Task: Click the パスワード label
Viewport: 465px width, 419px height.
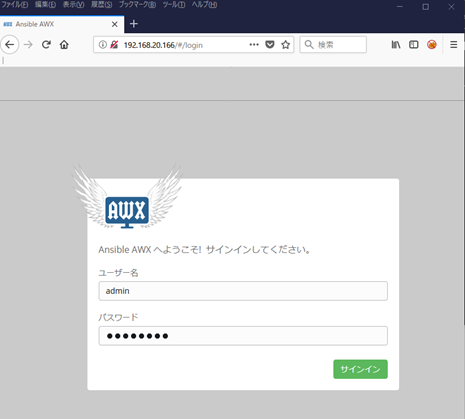Action: [118, 317]
